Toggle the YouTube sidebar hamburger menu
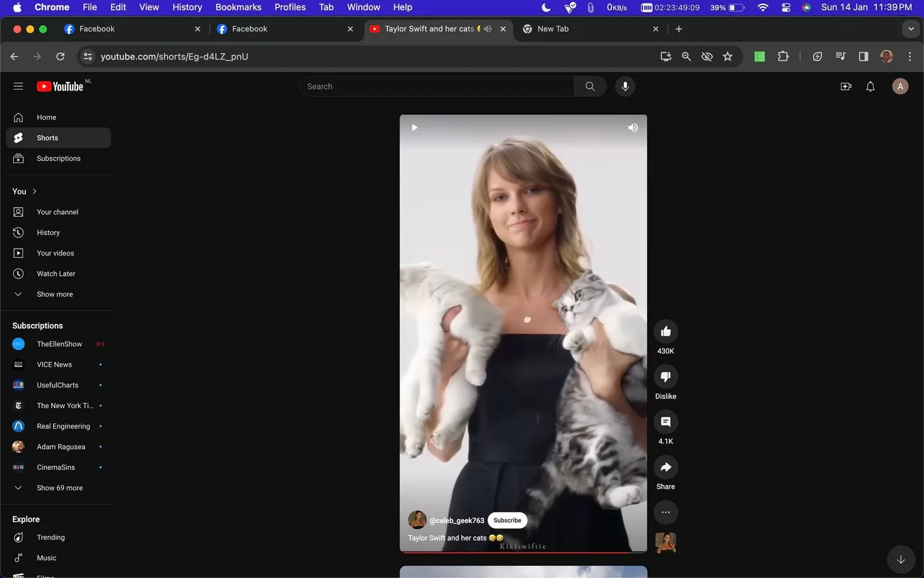 18,86
